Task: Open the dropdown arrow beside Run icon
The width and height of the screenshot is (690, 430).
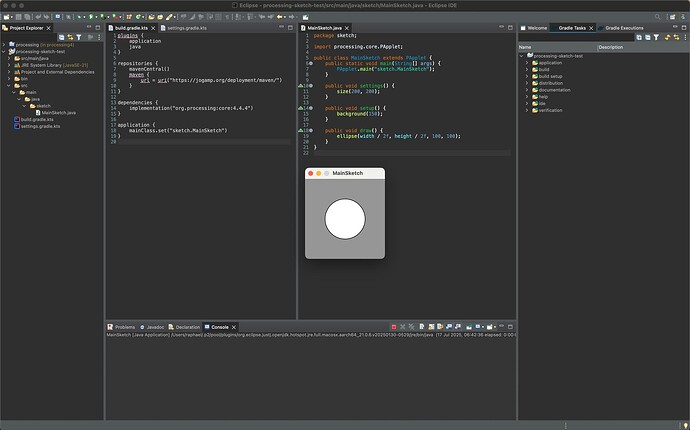Action: point(96,17)
